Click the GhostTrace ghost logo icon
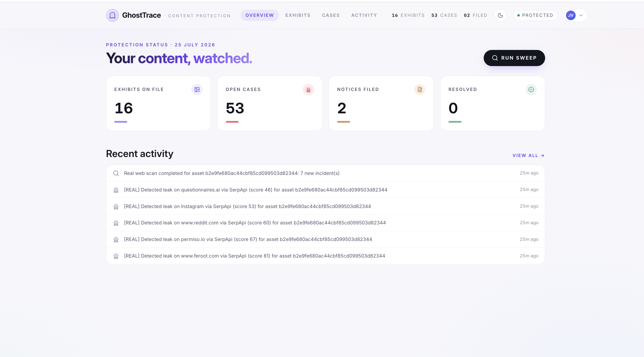Image resolution: width=644 pixels, height=357 pixels. 112,15
